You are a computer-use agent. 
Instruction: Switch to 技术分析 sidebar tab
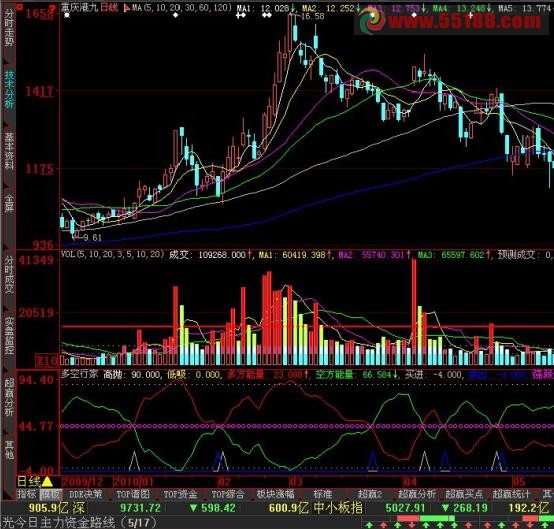click(x=9, y=89)
